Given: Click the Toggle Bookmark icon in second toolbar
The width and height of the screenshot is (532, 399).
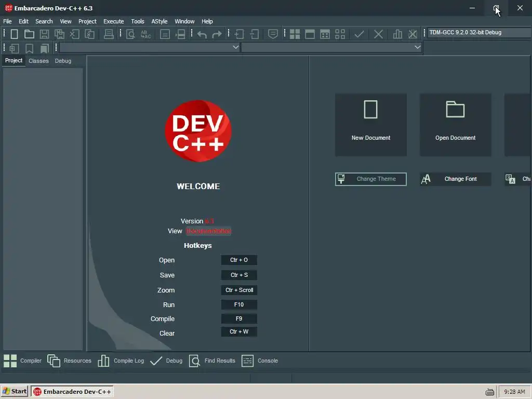Looking at the screenshot, I should (x=30, y=48).
